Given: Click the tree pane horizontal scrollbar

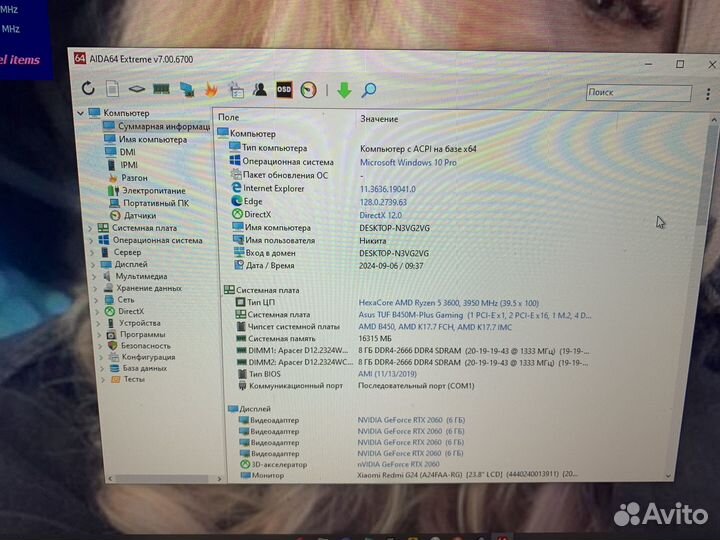Looking at the screenshot, I should (161, 478).
